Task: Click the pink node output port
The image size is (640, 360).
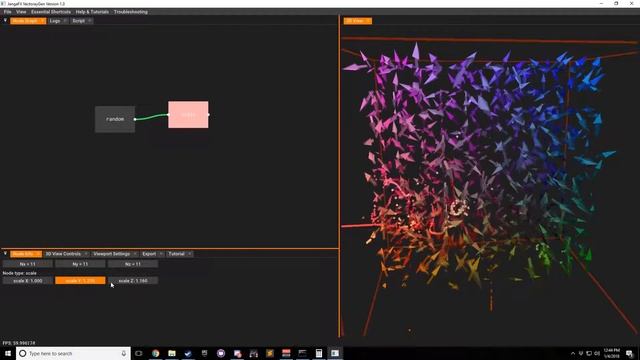Action: coord(209,115)
